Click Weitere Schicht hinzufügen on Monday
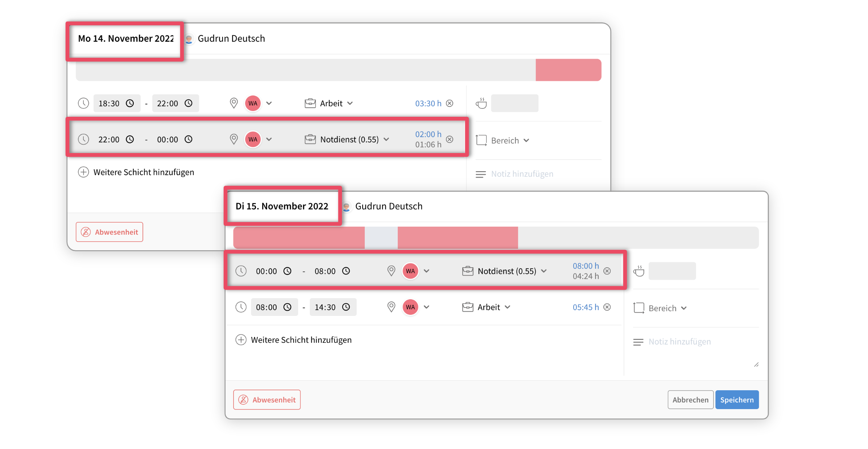Image resolution: width=868 pixels, height=449 pixels. pyautogui.click(x=144, y=172)
